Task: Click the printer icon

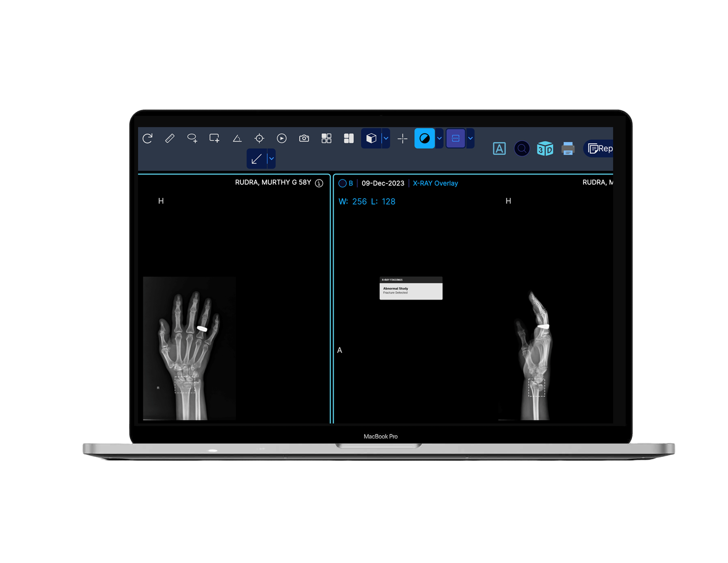Action: [x=568, y=149]
